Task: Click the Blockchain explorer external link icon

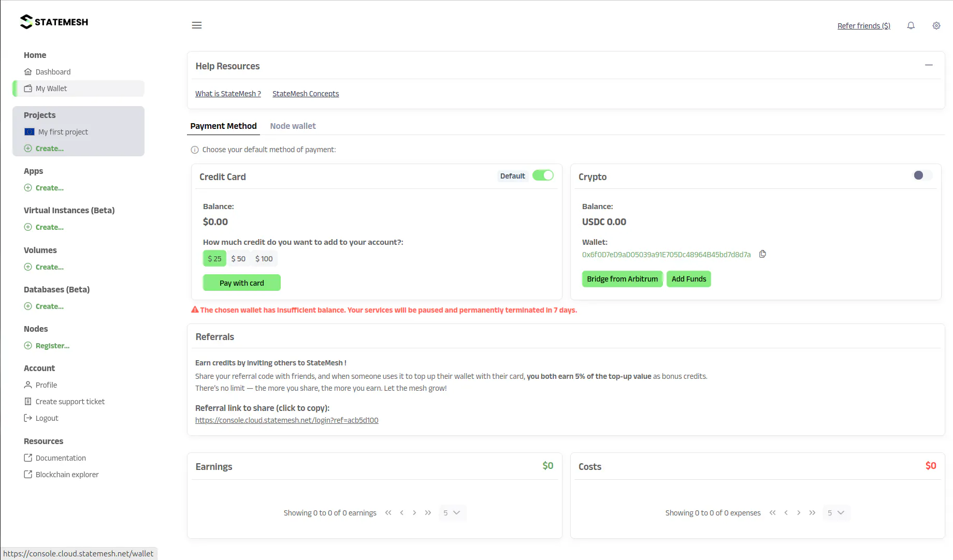Action: [x=28, y=475]
